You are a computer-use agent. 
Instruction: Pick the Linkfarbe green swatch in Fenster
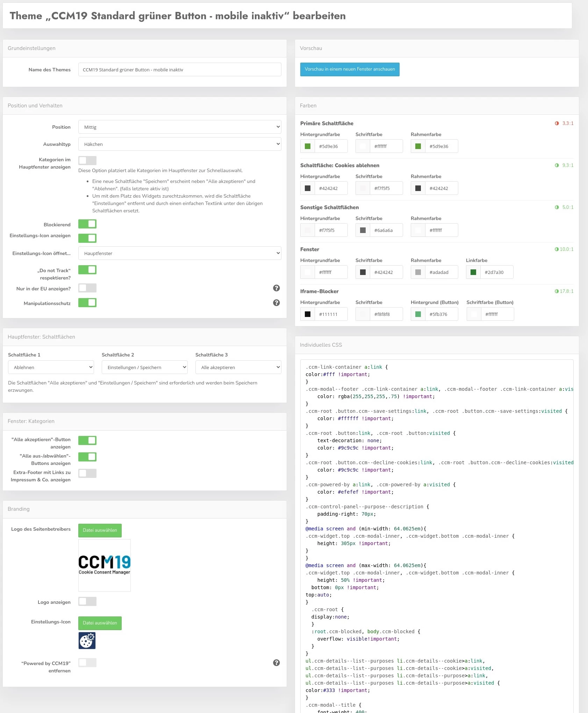click(473, 272)
